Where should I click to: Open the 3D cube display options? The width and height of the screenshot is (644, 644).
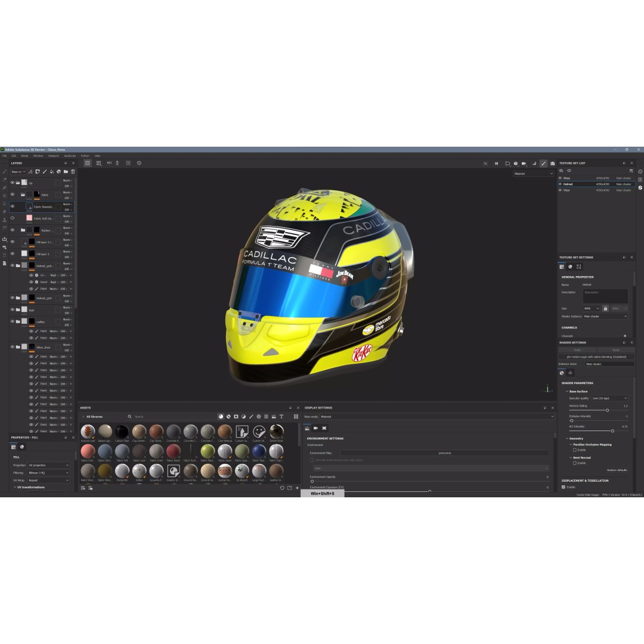coord(516,163)
